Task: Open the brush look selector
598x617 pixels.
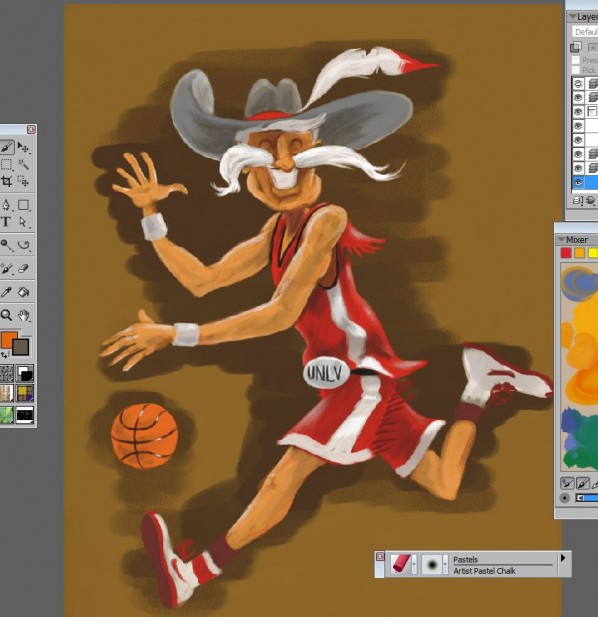Action: 25,415
